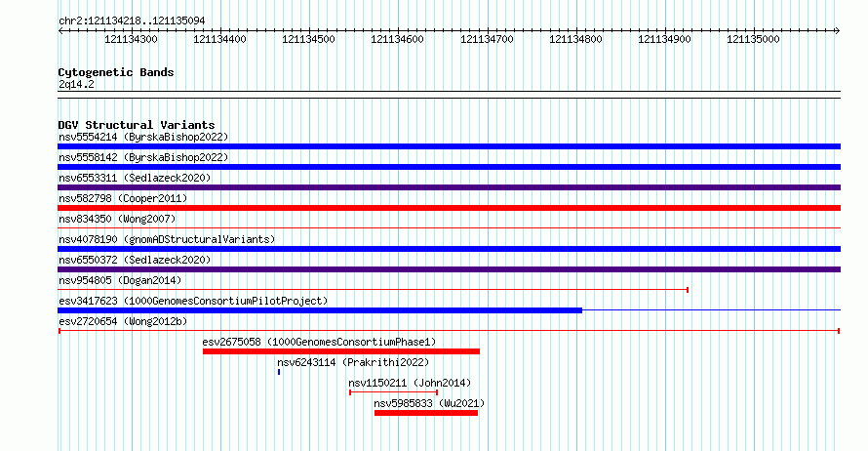The image size is (868, 451).
Task: Click ruler position 121134500
Action: click(x=308, y=39)
